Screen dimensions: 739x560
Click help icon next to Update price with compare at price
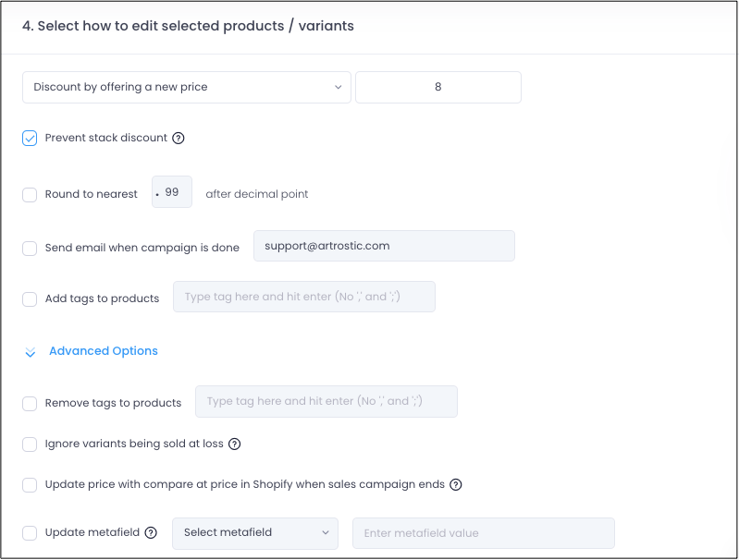tap(456, 484)
